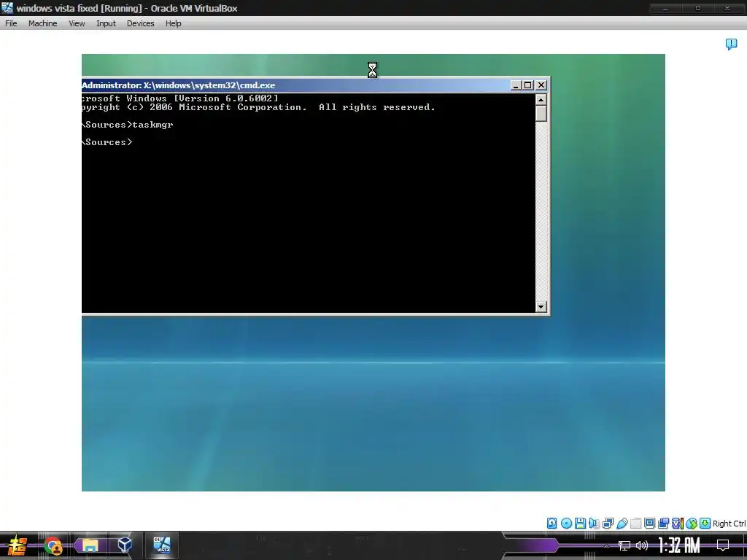The height and width of the screenshot is (560, 747).
Task: Open the Devices menu
Action: coord(140,23)
